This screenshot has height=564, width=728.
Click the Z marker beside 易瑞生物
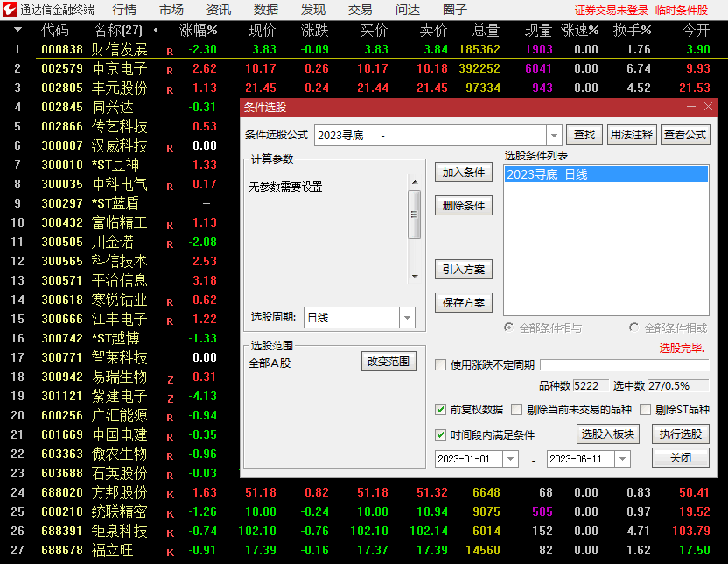pyautogui.click(x=171, y=380)
